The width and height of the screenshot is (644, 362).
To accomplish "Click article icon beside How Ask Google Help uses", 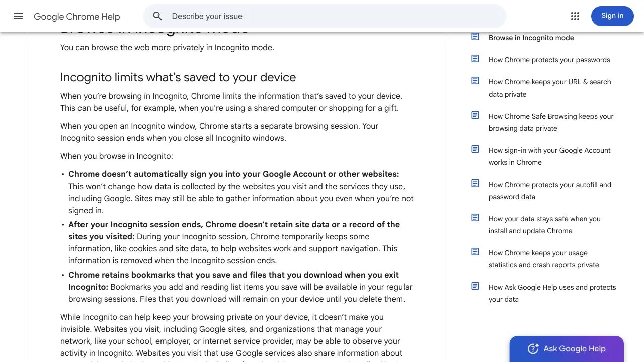I will [x=475, y=286].
